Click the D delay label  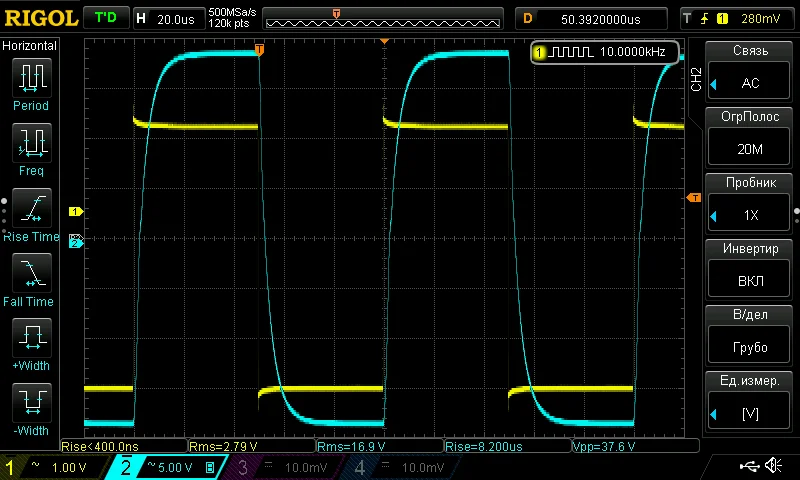(x=528, y=19)
